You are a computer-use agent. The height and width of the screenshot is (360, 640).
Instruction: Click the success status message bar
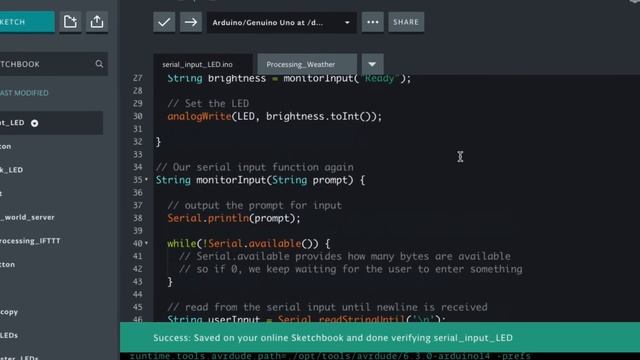(380, 338)
